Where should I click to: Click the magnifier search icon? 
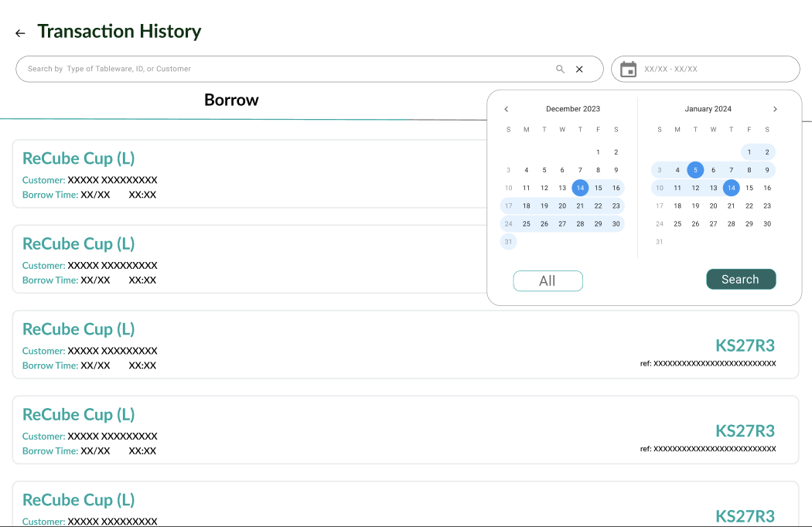(561, 69)
